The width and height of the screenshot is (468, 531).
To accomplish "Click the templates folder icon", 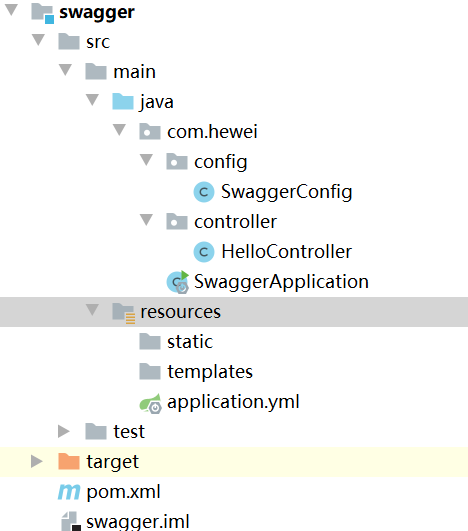I will coord(150,371).
